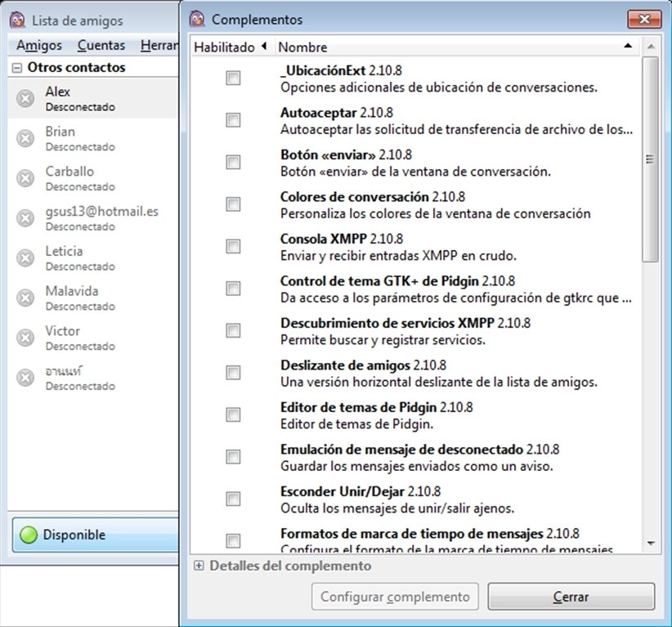Image resolution: width=672 pixels, height=627 pixels.
Task: Sort by the Habilitado column header
Action: click(231, 47)
